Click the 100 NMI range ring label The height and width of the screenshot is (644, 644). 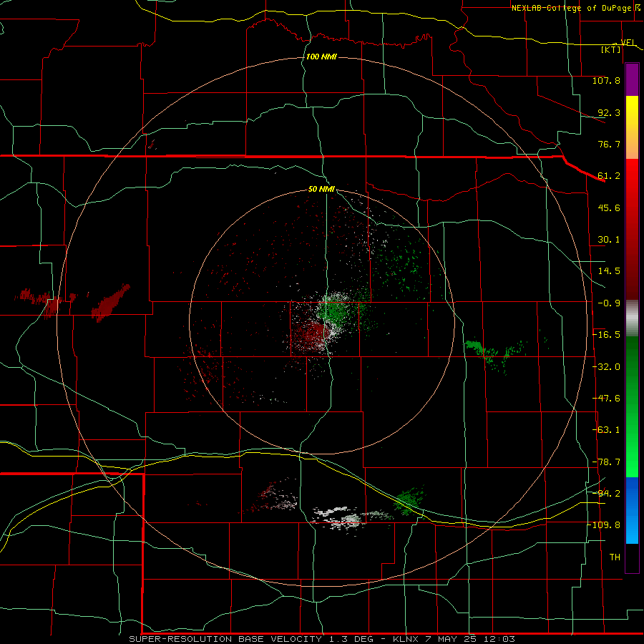(x=321, y=57)
